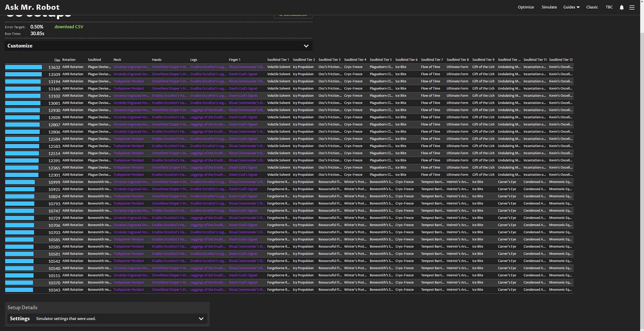This screenshot has height=331, width=644.
Task: Click the Ask Mr. Robot logo icon
Action: [x=32, y=6]
